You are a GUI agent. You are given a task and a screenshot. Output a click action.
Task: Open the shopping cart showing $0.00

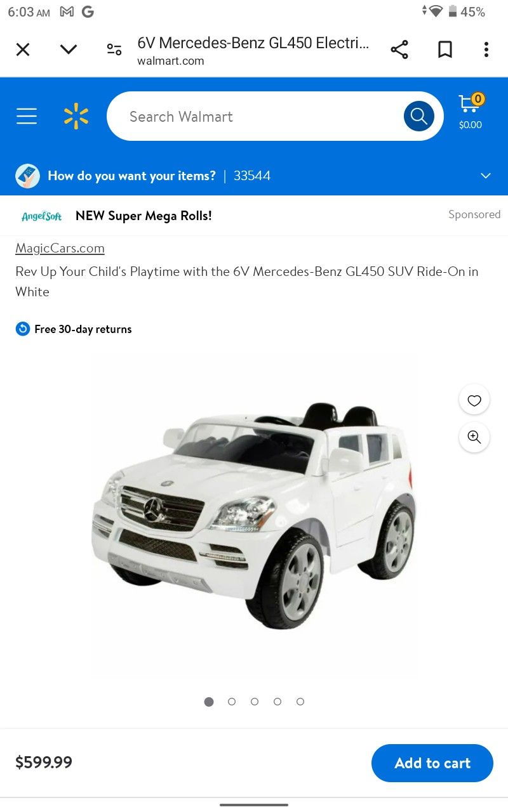471,112
